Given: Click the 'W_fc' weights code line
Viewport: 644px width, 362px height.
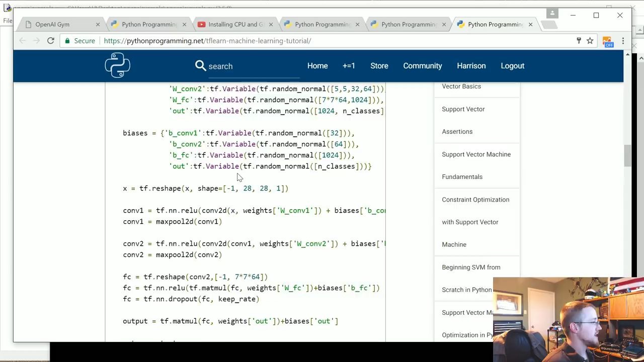Looking at the screenshot, I should [277, 100].
